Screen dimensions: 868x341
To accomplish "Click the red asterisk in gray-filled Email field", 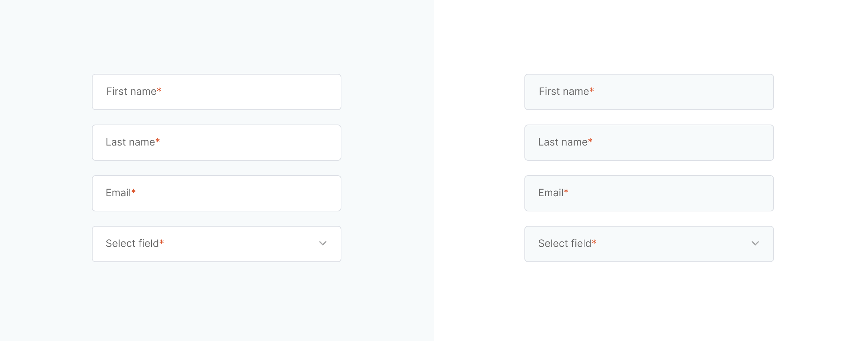I will [566, 191].
